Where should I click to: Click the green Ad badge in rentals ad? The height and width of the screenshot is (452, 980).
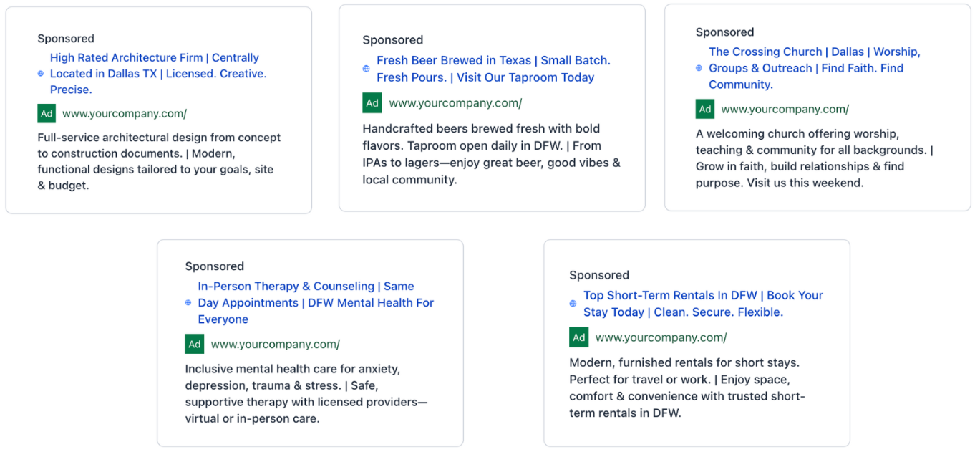pos(579,337)
